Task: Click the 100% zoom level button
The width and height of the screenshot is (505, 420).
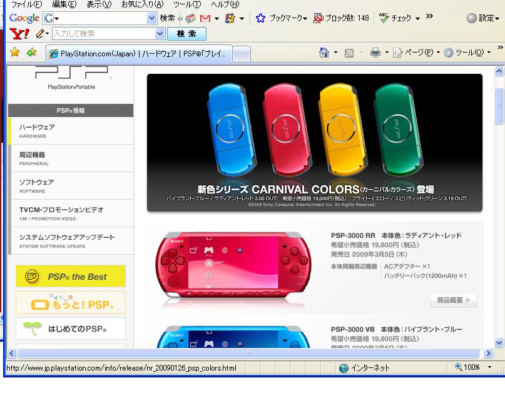Action: 467,367
